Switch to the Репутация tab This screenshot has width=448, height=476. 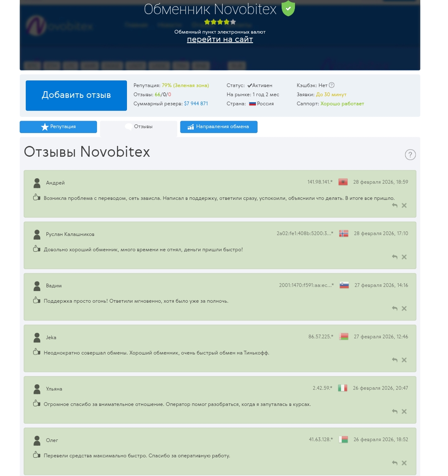click(x=58, y=126)
